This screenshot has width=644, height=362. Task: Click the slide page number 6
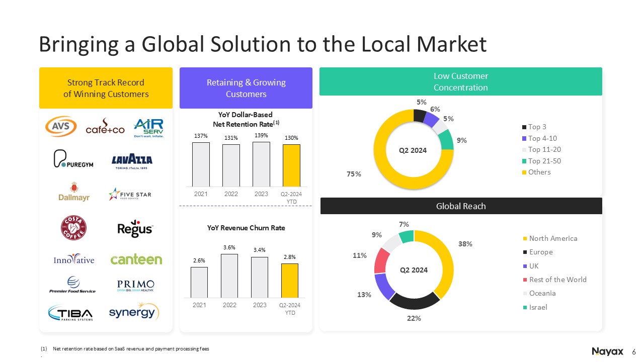(634, 351)
